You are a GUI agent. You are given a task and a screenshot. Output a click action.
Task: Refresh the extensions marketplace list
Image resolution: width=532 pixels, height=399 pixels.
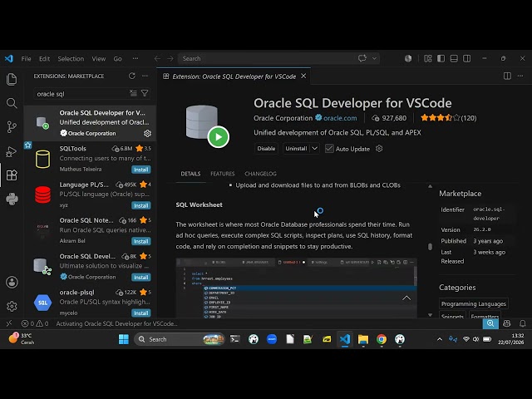tap(131, 76)
